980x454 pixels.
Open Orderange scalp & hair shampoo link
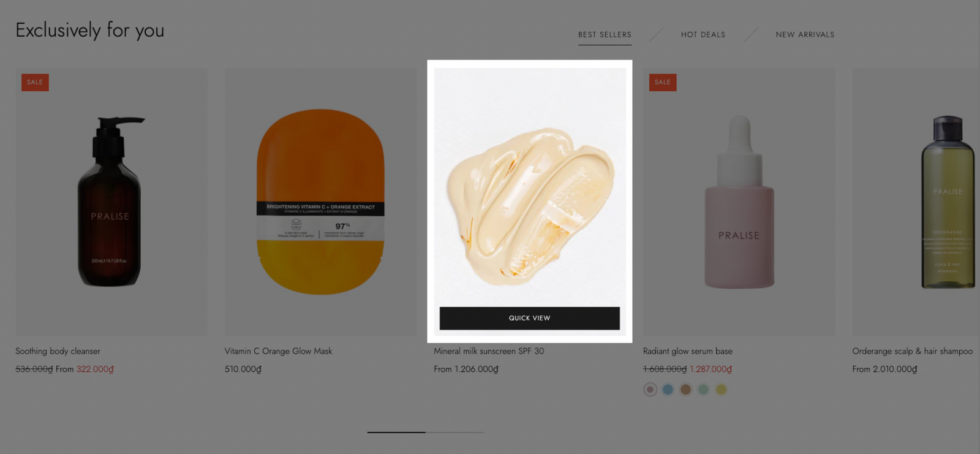[912, 351]
